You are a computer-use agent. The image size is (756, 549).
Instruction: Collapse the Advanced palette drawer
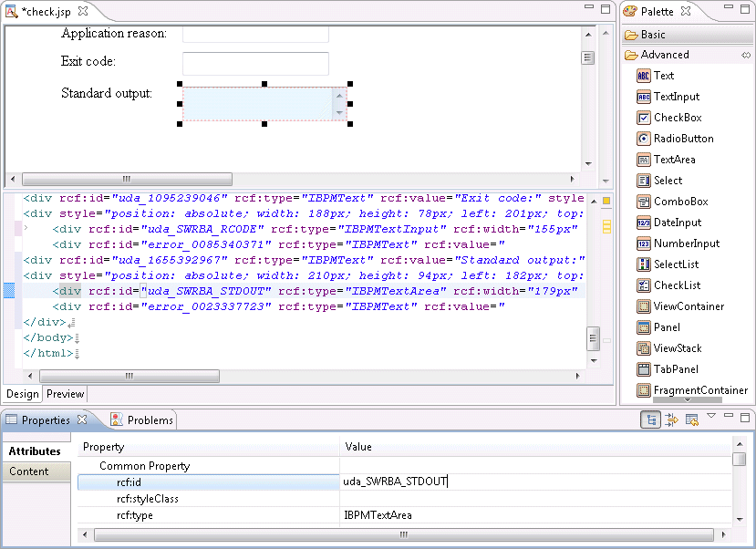tap(665, 55)
